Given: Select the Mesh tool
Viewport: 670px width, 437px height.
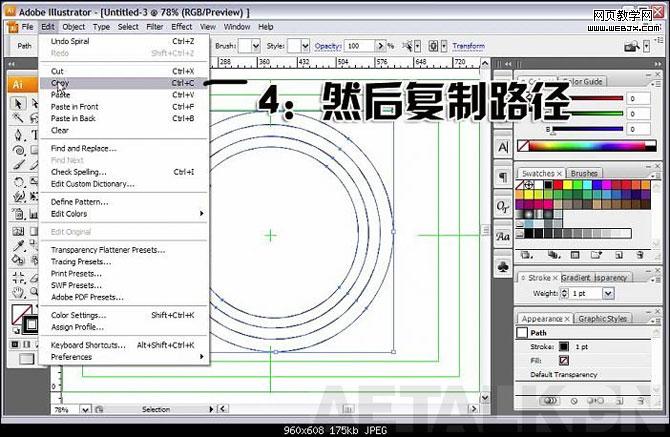Looking at the screenshot, I should 18,232.
